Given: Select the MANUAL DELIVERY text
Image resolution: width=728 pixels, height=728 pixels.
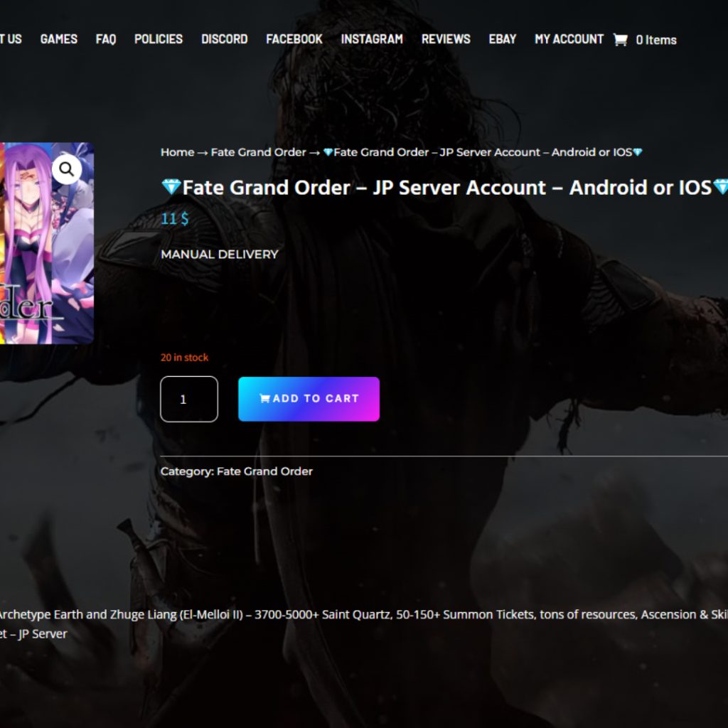Looking at the screenshot, I should 220,255.
